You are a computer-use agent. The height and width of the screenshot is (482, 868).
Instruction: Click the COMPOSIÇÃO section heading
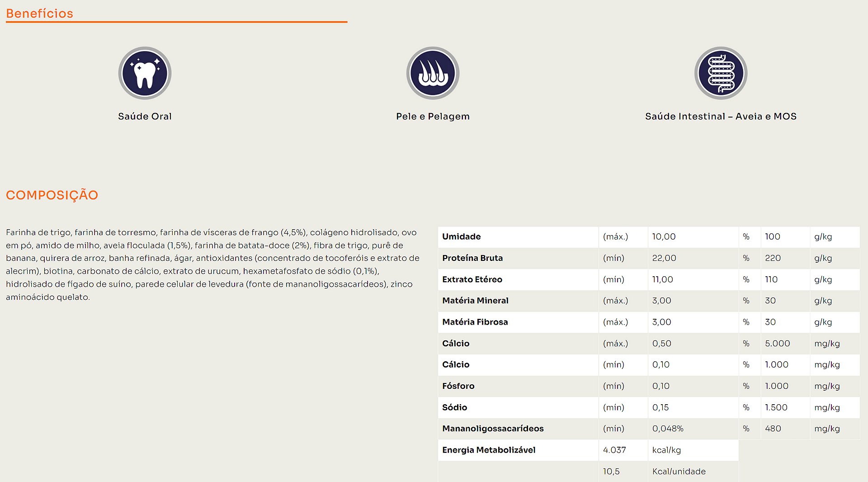pyautogui.click(x=52, y=195)
